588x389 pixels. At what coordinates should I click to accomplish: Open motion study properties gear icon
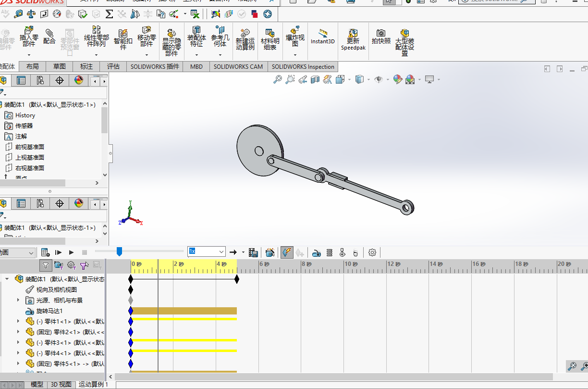372,252
